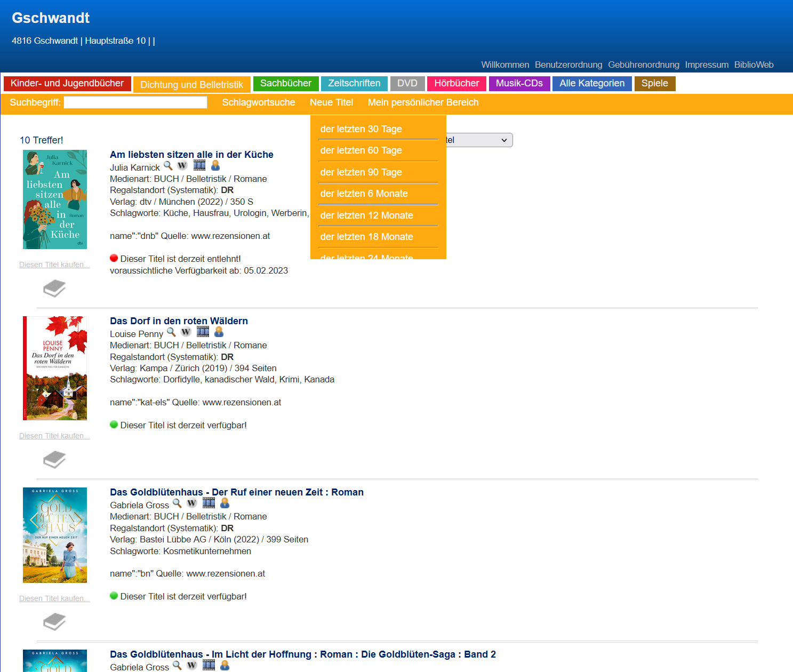Click Diesen Titel kaufen under Küche cover
Image resolution: width=793 pixels, height=672 pixels.
point(54,265)
